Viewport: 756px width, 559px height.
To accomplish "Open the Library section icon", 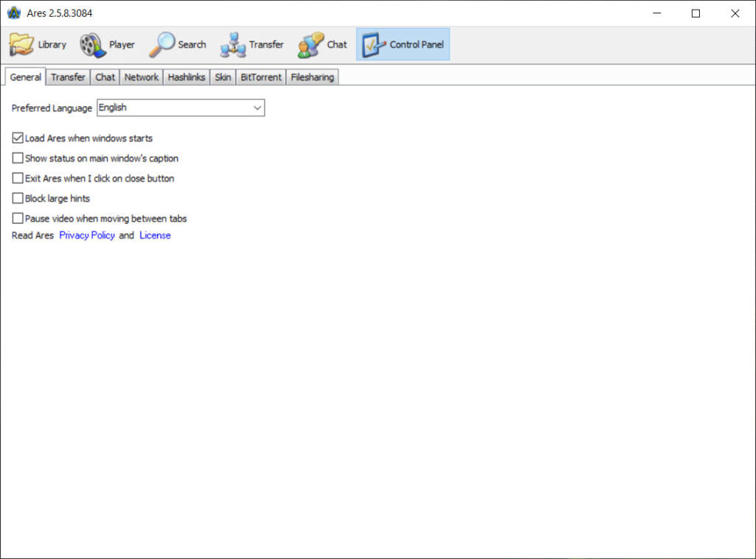I will coord(21,44).
